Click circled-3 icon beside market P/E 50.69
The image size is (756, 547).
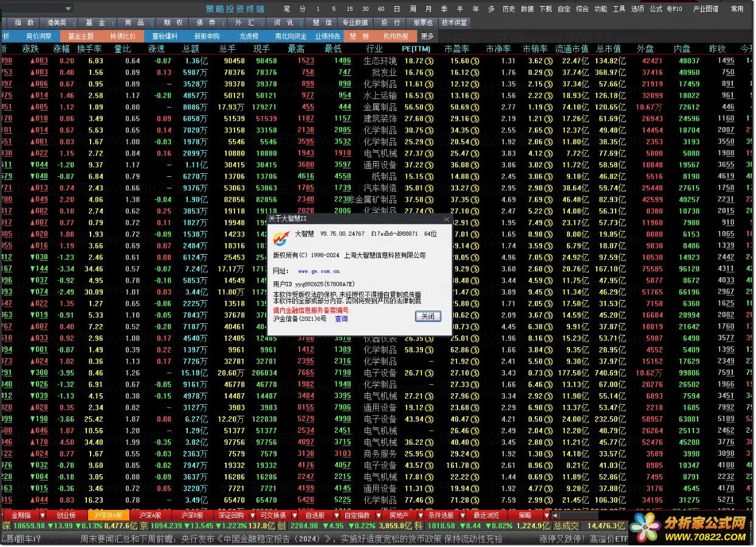coord(475,107)
